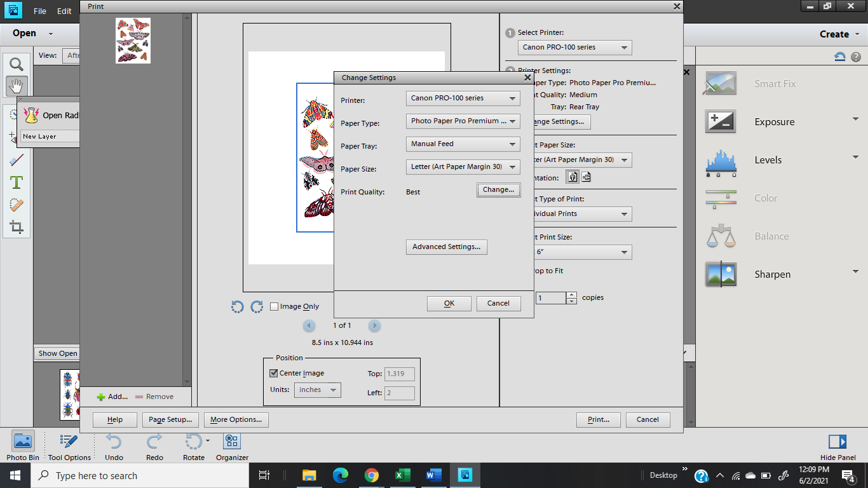The image size is (868, 488).
Task: Rotate image clockwise below the preview
Action: tap(257, 307)
